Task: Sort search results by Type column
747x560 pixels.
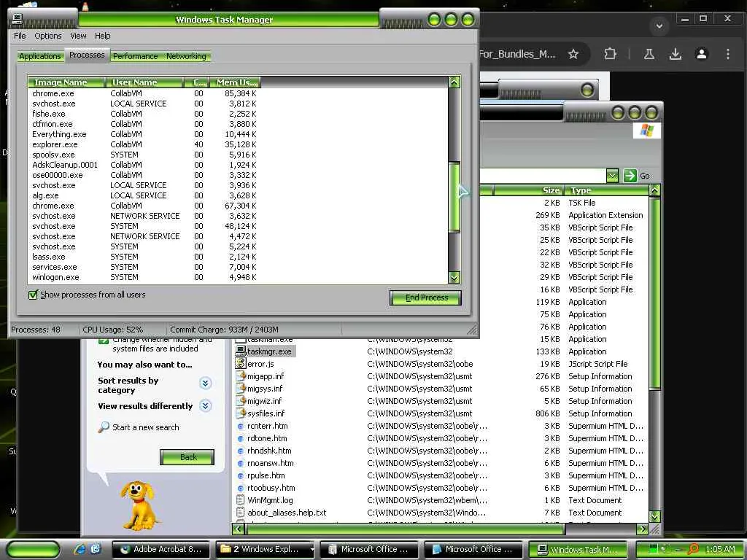Action: [x=606, y=190]
